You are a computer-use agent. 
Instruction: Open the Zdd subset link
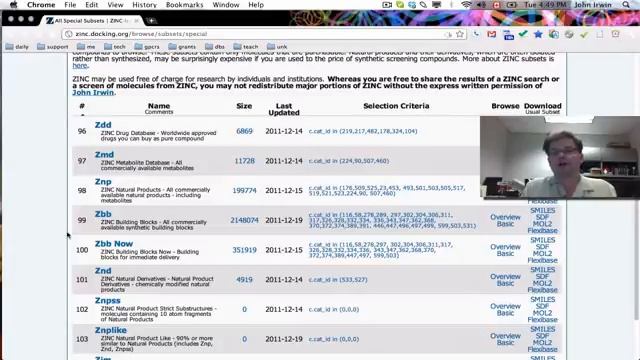103,125
